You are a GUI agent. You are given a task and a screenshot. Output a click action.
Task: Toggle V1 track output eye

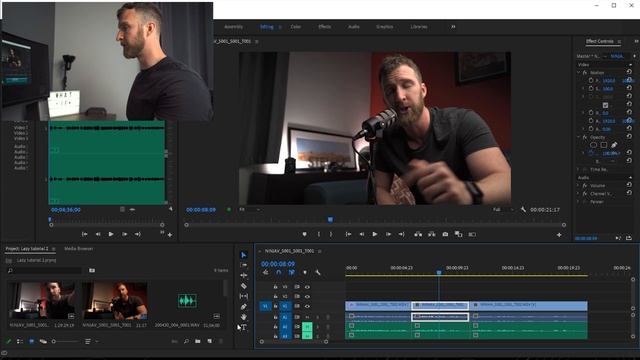point(307,306)
